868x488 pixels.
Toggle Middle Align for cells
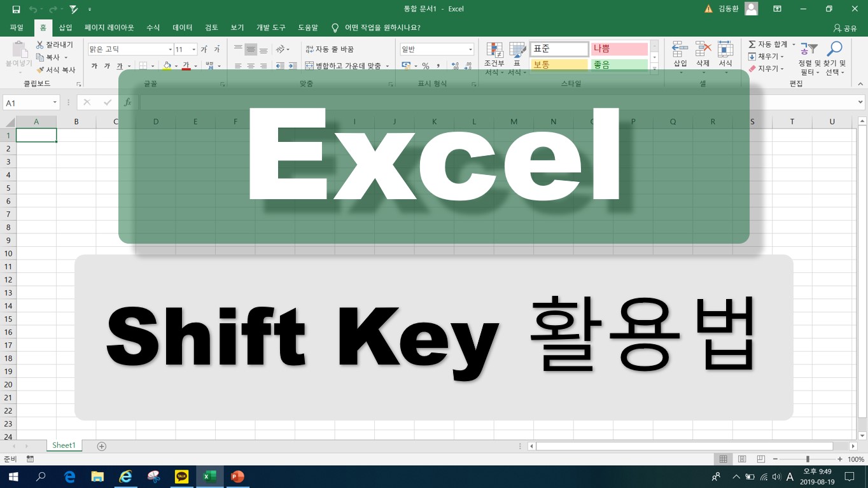251,49
